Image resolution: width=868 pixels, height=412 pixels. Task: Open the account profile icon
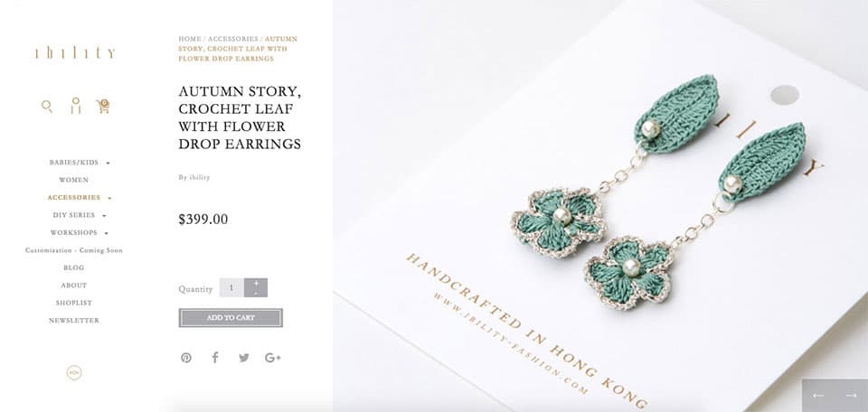point(75,106)
